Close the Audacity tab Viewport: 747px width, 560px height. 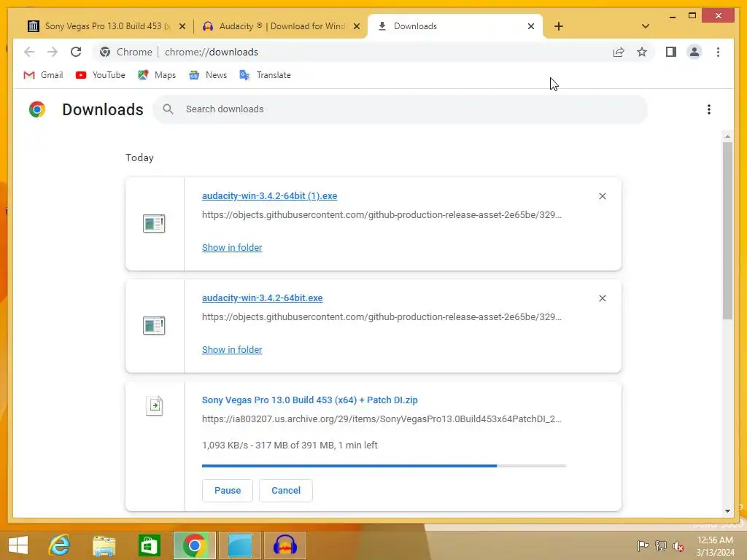point(356,26)
